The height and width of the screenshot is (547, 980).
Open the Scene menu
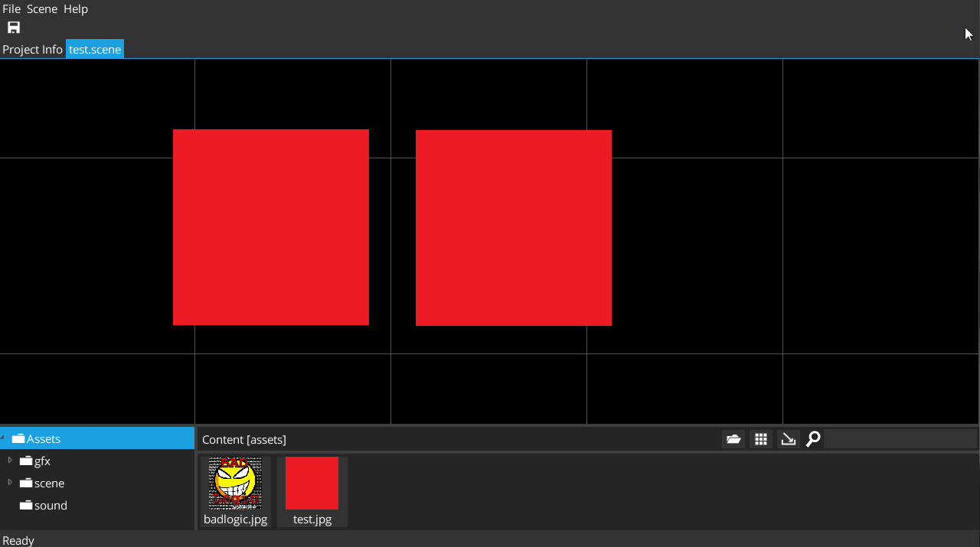click(42, 9)
